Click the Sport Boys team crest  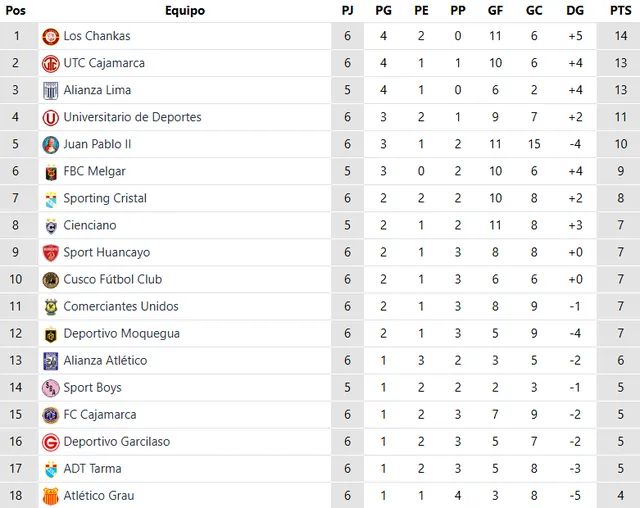50,387
